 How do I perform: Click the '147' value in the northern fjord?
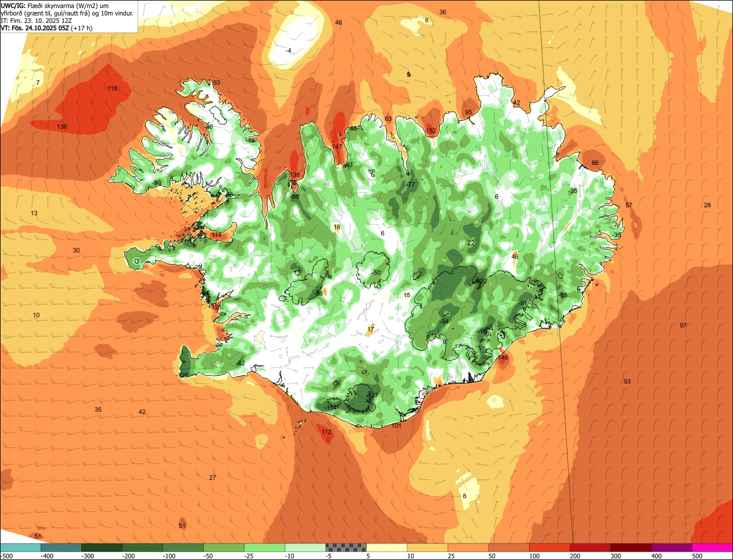(x=337, y=147)
